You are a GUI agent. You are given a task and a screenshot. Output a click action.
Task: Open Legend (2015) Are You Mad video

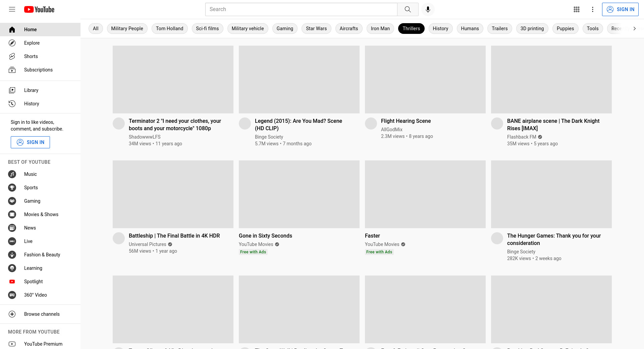[299, 124]
